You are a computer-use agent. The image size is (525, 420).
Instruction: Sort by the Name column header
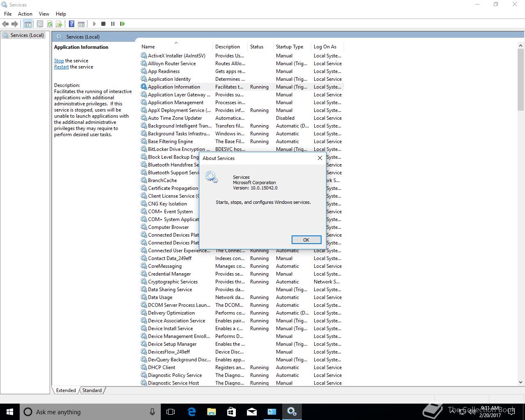pyautogui.click(x=176, y=47)
